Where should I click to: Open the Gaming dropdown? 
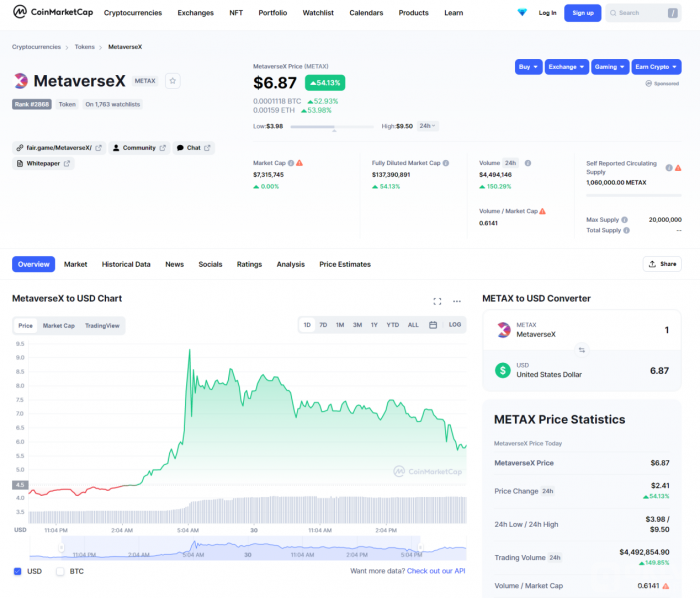click(610, 67)
